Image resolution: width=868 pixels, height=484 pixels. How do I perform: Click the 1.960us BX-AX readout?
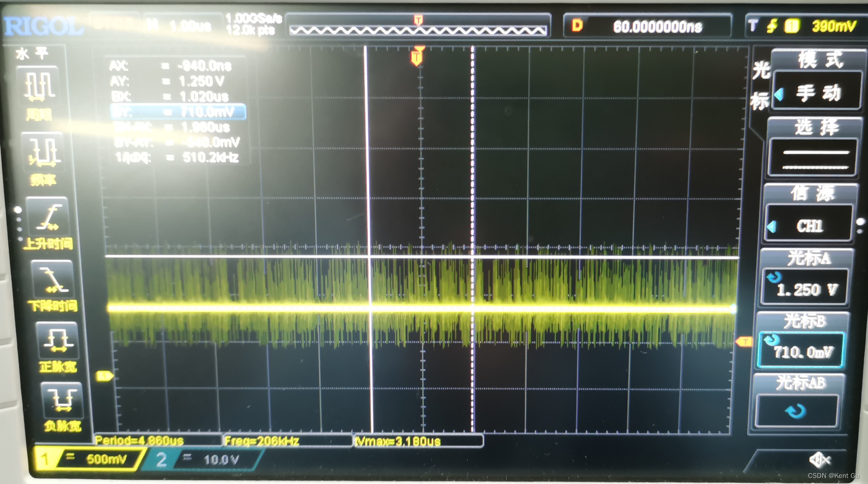173,127
